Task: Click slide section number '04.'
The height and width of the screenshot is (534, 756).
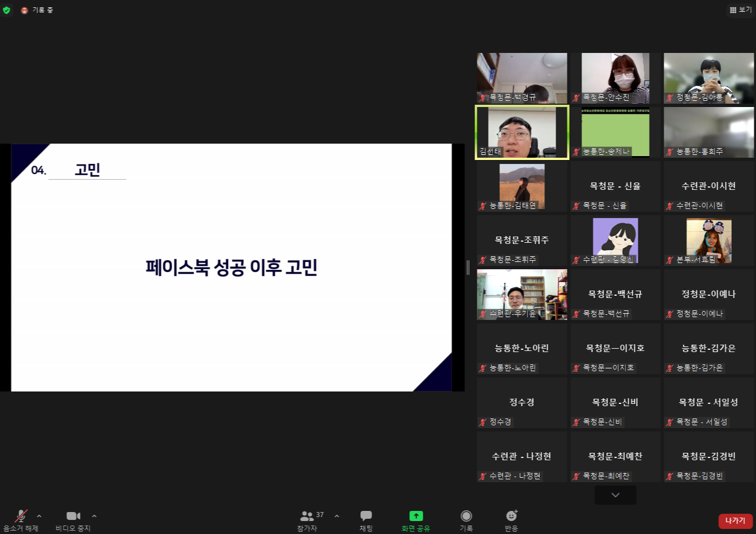Action: coord(38,170)
